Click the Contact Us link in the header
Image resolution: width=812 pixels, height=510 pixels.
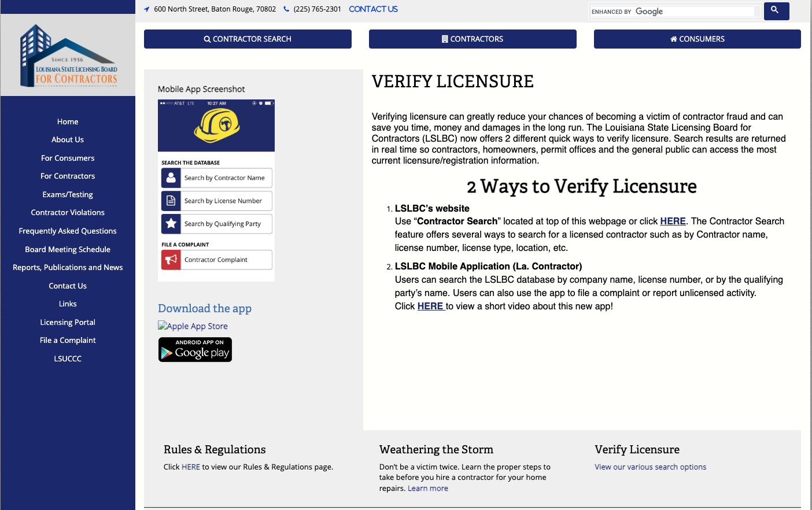[373, 9]
